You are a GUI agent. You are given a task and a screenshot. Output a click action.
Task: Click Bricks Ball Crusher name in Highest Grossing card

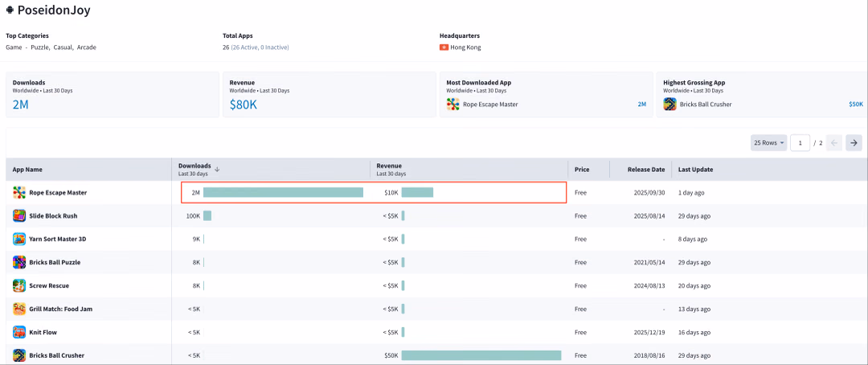tap(706, 105)
